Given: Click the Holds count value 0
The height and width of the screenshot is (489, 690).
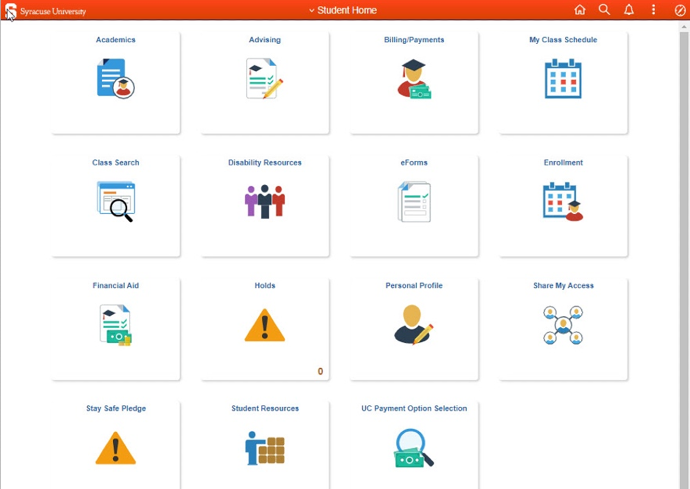Looking at the screenshot, I should (x=320, y=371).
